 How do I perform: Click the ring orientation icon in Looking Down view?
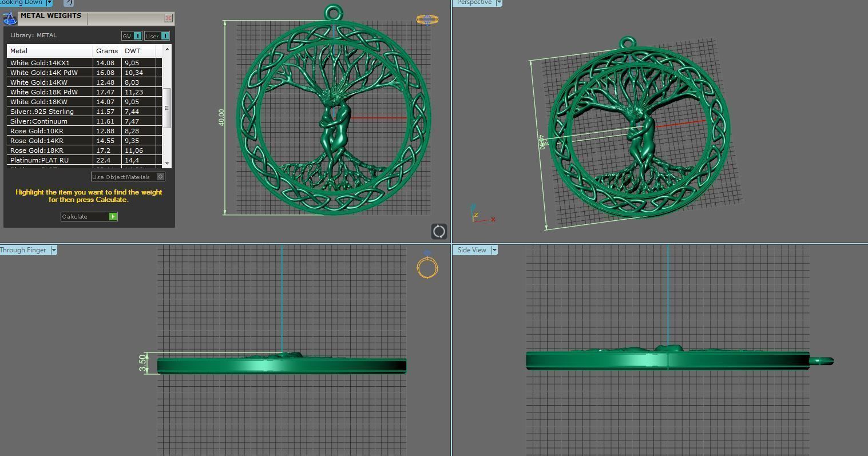point(427,19)
